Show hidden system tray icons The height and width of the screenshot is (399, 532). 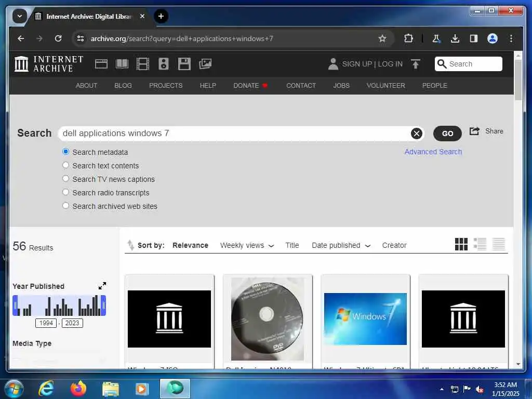442,389
